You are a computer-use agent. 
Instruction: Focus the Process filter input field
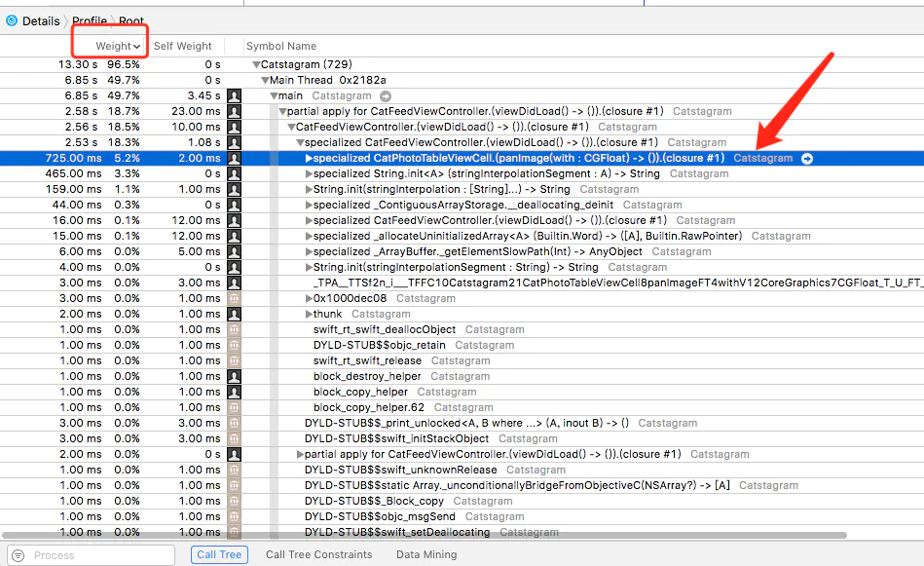(x=92, y=555)
